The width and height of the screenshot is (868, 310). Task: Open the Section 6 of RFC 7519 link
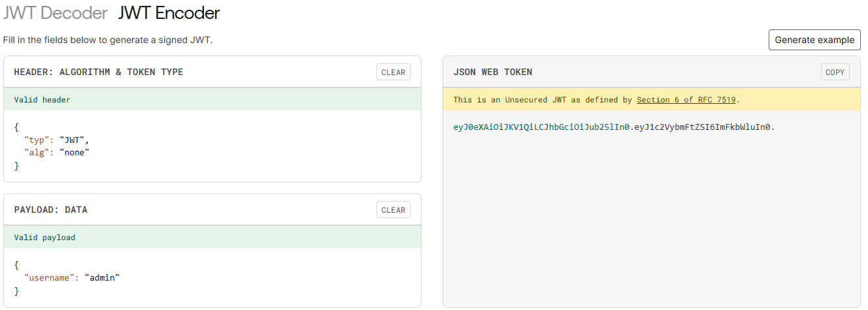[x=686, y=100]
